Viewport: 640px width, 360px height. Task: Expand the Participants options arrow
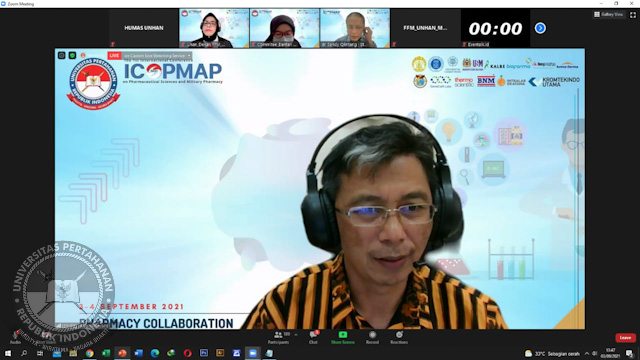point(296,335)
